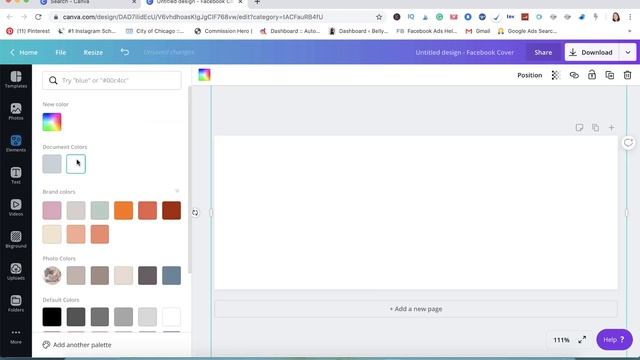The image size is (640, 360).
Task: Select the gray document color swatch
Action: pos(52,164)
